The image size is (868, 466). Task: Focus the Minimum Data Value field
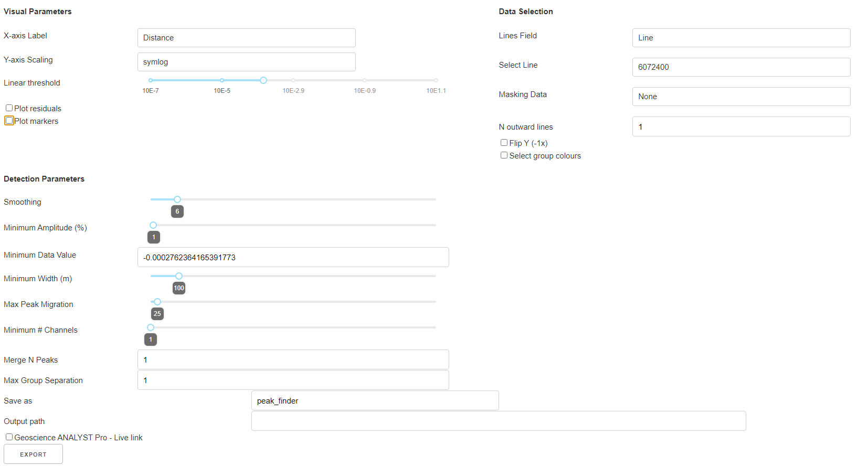point(293,257)
